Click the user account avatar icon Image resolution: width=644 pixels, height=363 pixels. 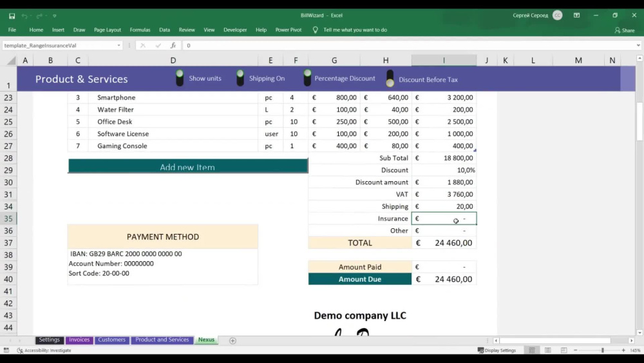tap(557, 15)
